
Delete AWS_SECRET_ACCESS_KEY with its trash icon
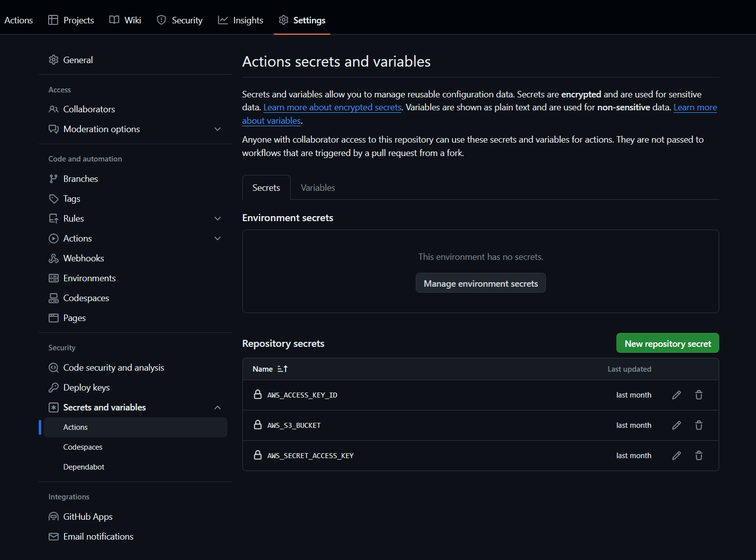click(699, 456)
